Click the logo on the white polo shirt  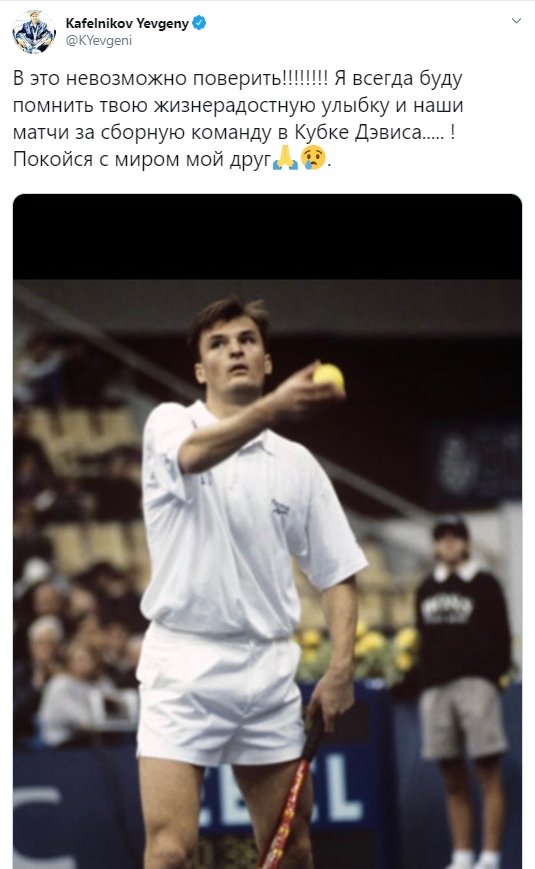pyautogui.click(x=281, y=507)
